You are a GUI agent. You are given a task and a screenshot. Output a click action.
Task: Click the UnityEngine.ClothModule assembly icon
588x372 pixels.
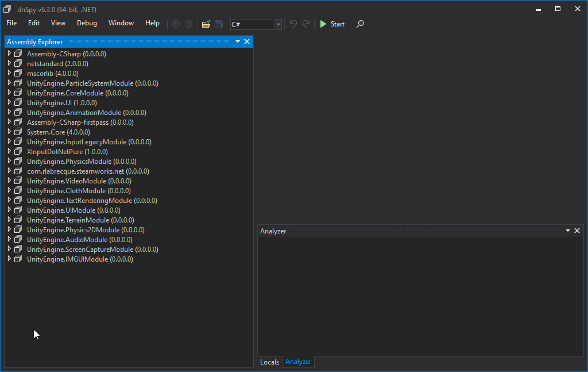(18, 190)
